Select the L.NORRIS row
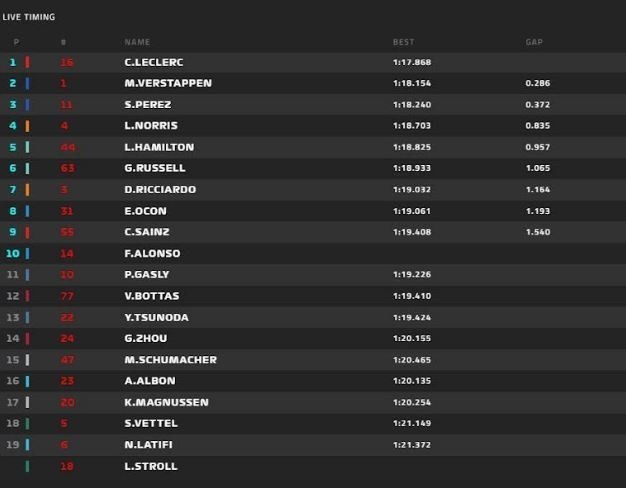 coord(313,126)
